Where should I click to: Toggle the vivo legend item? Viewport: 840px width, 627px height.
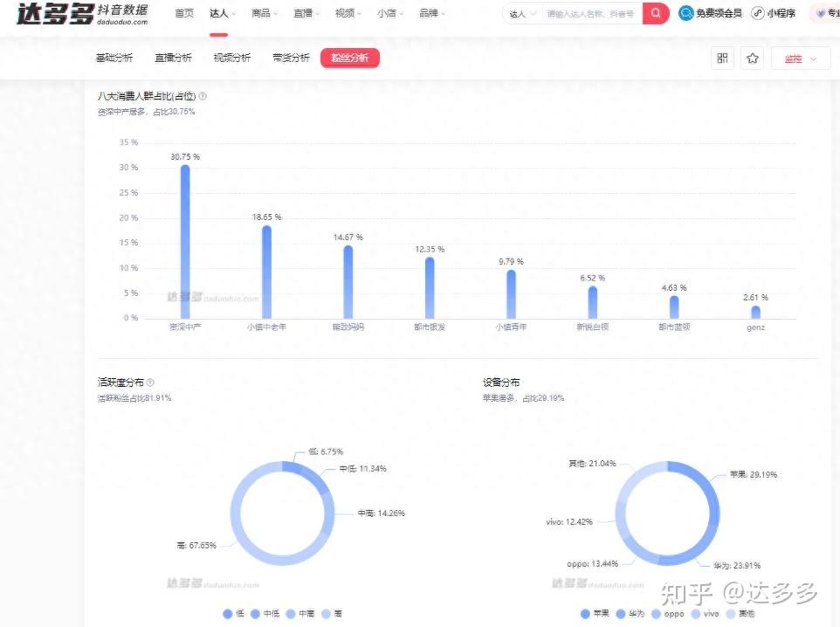(706, 614)
